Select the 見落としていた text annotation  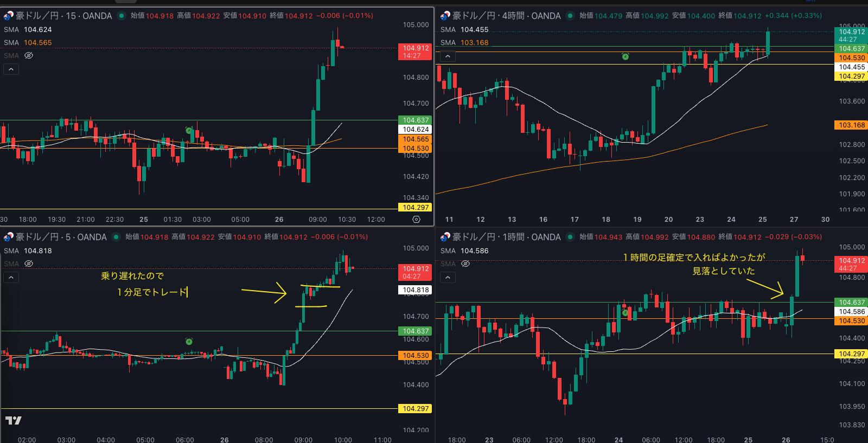coord(724,271)
